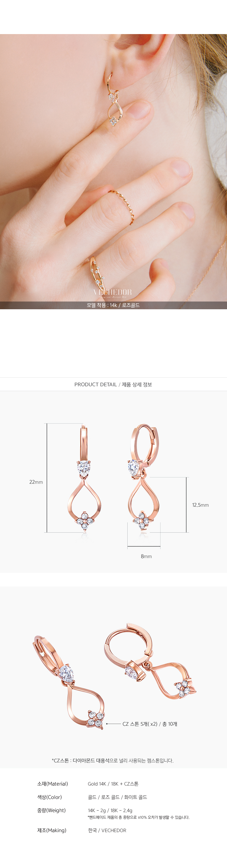Click the Making row value Korea / VECHEDOR
The image size is (227, 868).
point(107,830)
